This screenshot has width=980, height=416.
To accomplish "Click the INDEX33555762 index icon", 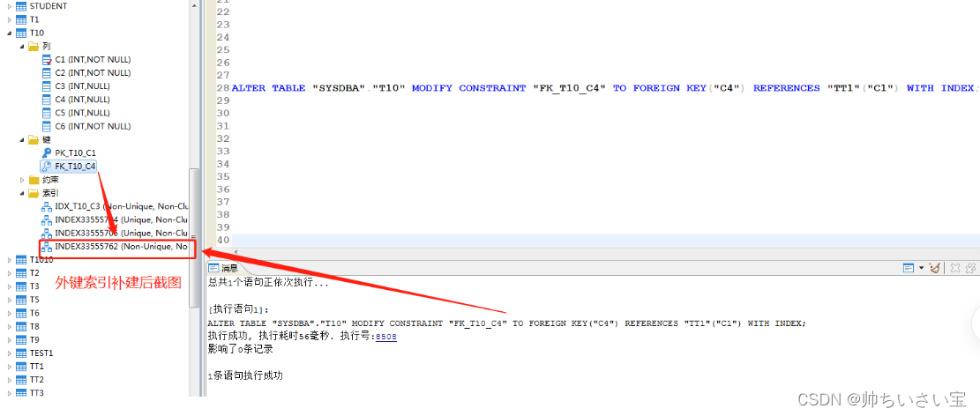I will coord(46,247).
